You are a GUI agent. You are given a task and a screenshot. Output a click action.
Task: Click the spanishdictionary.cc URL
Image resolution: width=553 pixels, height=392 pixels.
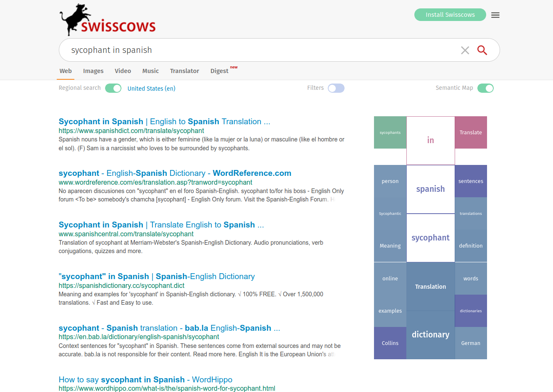[x=121, y=286]
